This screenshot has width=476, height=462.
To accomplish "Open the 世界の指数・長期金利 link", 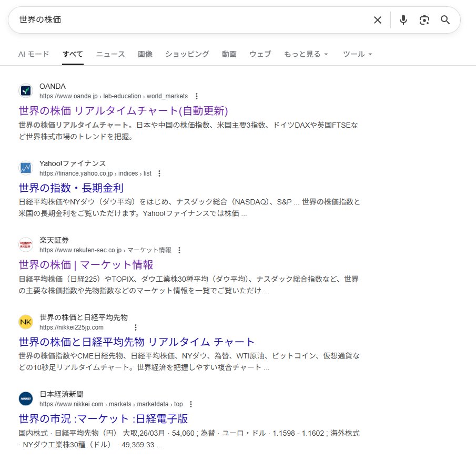I will [x=71, y=188].
